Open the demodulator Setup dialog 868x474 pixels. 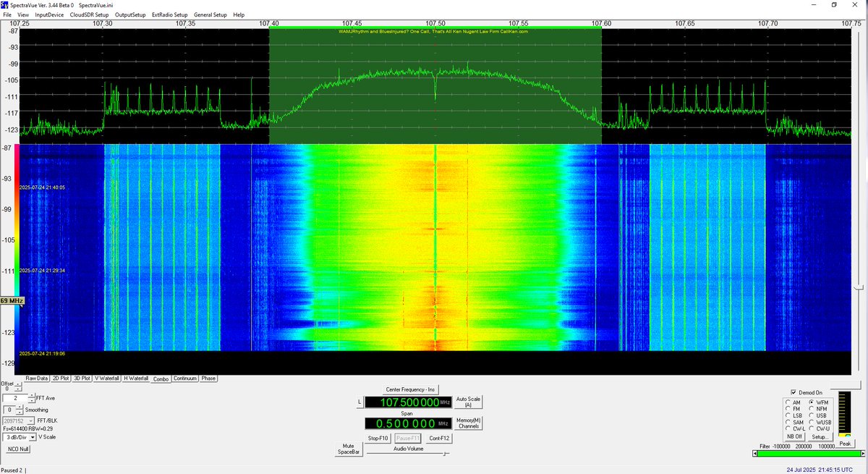pos(820,436)
